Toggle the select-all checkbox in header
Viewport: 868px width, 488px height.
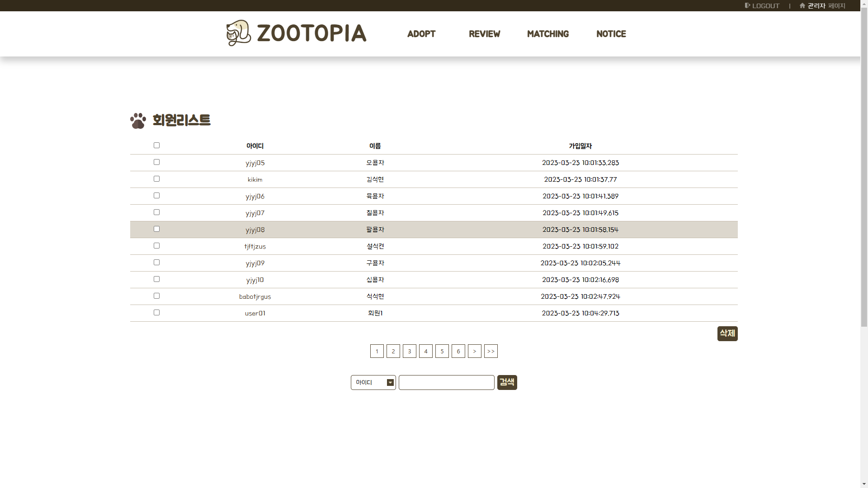click(x=156, y=145)
